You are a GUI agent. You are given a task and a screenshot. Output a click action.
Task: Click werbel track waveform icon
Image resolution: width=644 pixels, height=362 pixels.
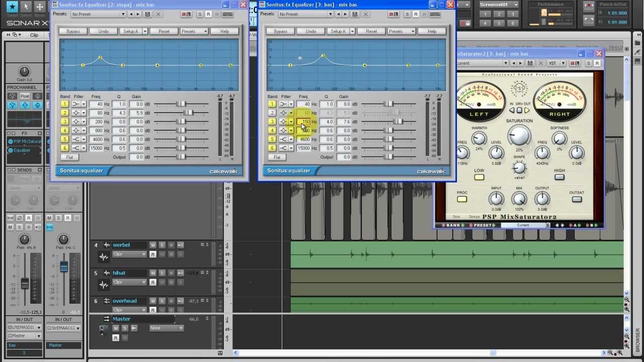pyautogui.click(x=104, y=257)
